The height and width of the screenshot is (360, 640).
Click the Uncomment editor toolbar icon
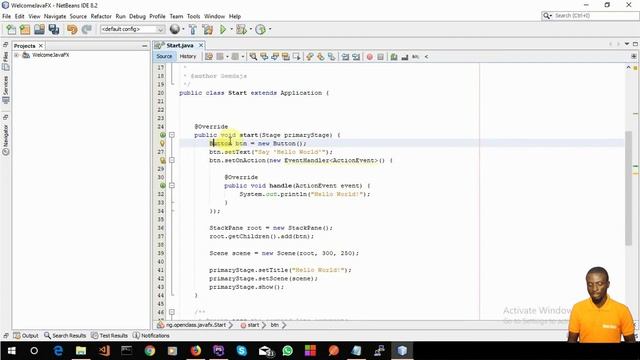(405, 57)
